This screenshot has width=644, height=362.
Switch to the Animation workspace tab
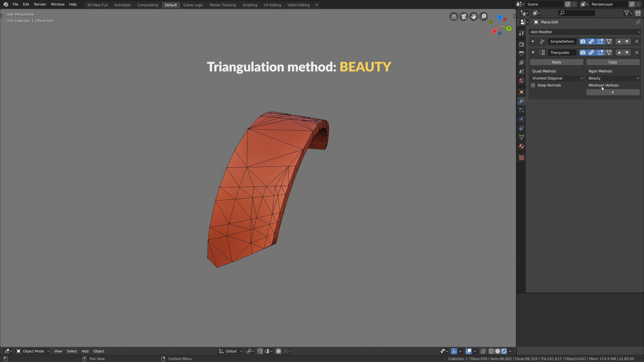click(122, 5)
